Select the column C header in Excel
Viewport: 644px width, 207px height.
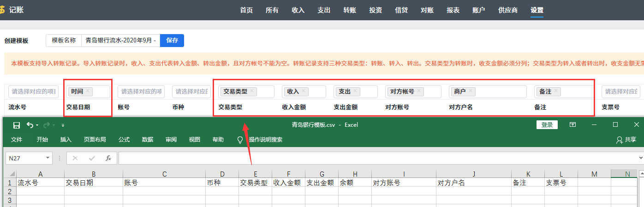164,174
